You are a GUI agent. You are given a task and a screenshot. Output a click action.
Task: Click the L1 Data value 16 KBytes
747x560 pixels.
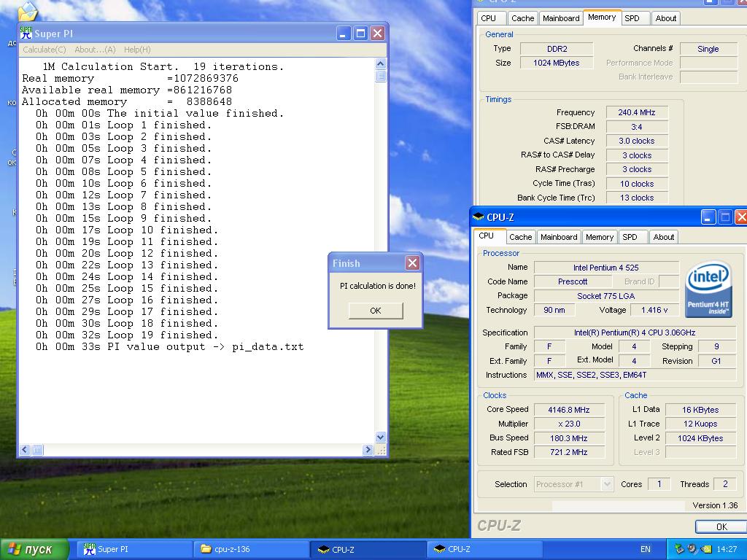click(x=700, y=410)
